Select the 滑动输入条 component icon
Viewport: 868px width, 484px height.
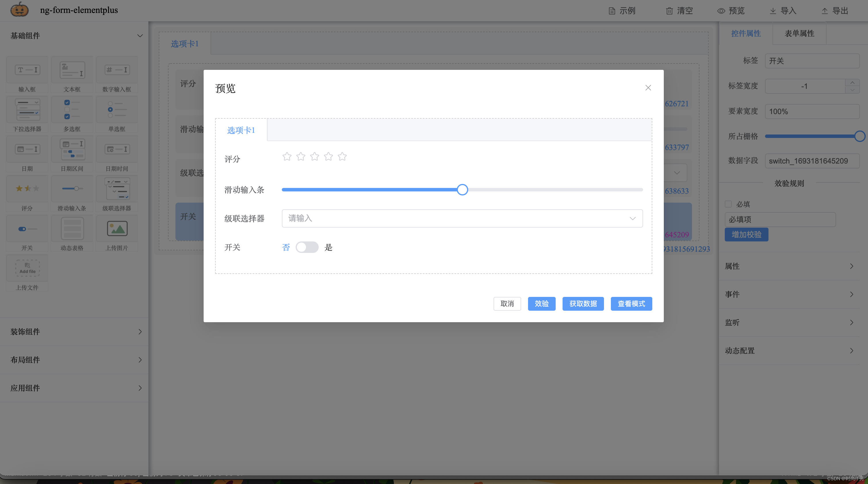[72, 189]
